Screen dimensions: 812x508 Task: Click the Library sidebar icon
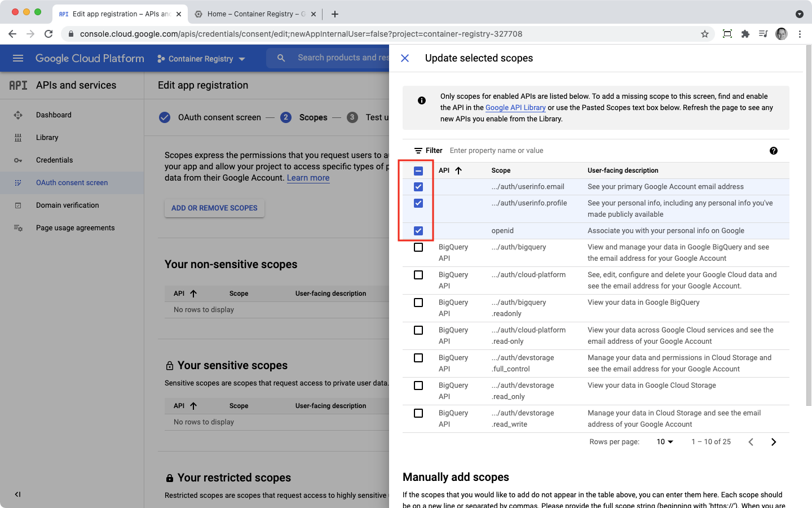pos(18,137)
